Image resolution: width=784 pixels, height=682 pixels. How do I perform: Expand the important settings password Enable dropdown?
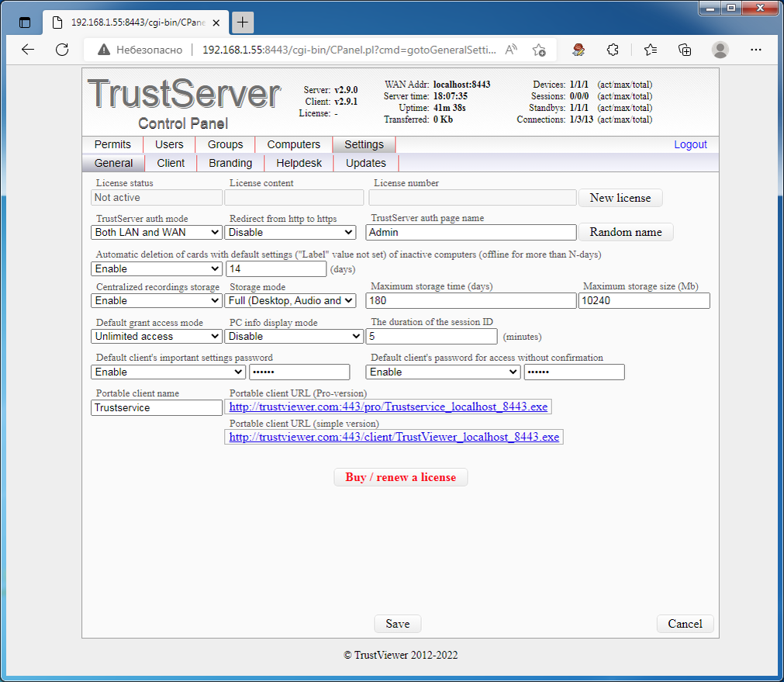pyautogui.click(x=168, y=372)
